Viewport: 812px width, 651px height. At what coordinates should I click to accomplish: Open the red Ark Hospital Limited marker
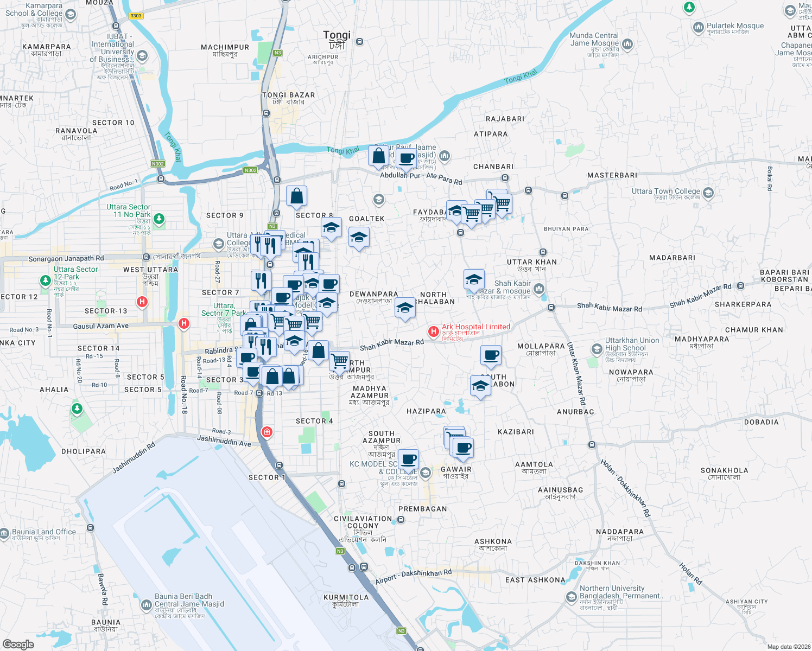pos(434,331)
